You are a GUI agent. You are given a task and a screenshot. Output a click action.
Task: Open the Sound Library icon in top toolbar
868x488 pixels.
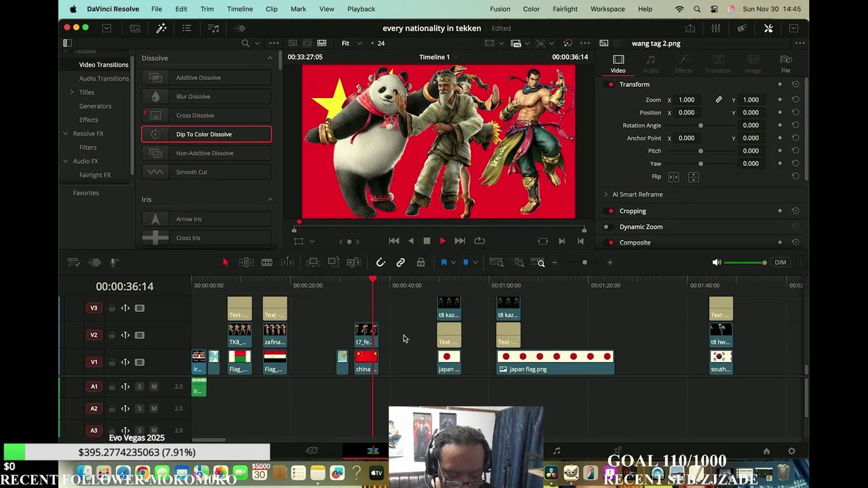[213, 28]
